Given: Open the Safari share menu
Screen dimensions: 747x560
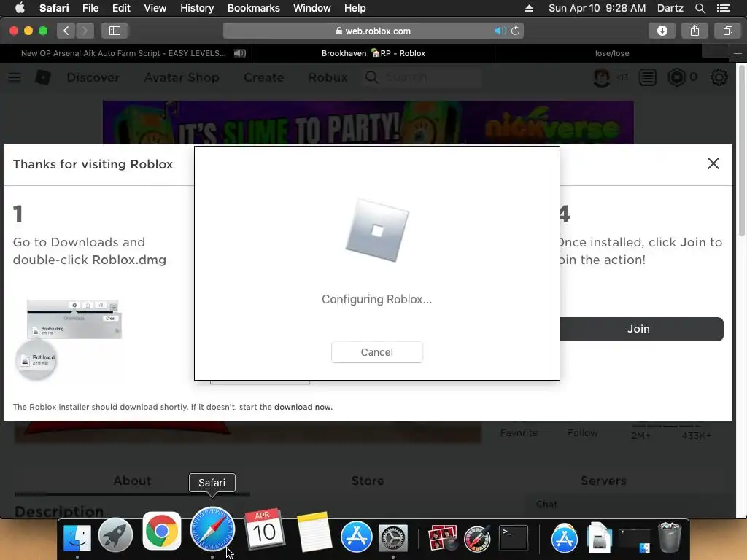Looking at the screenshot, I should coord(694,31).
